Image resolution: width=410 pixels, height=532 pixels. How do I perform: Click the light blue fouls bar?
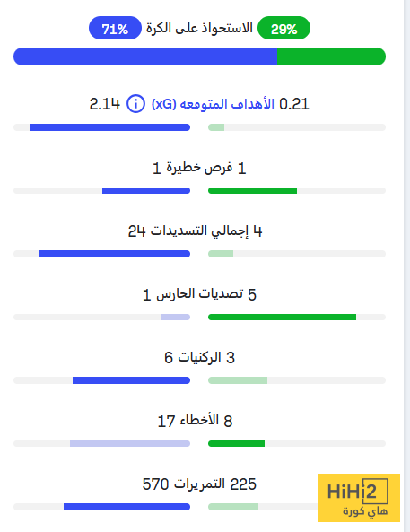click(x=130, y=443)
